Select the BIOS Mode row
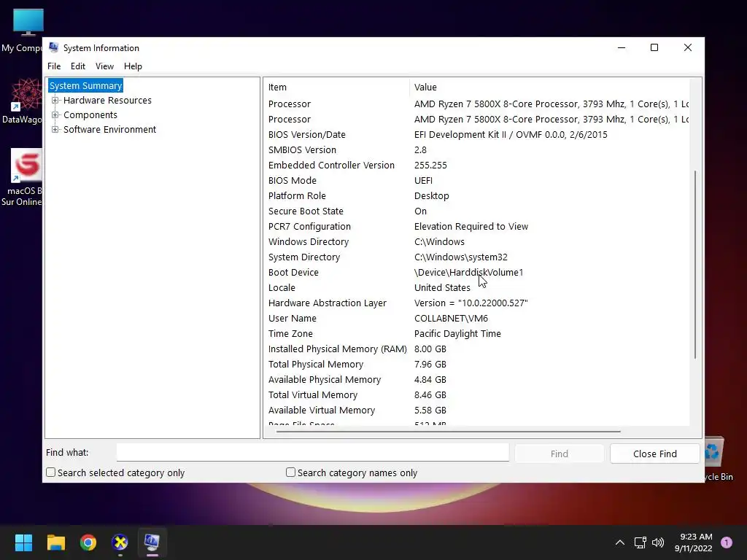The width and height of the screenshot is (747, 560). tap(476, 181)
